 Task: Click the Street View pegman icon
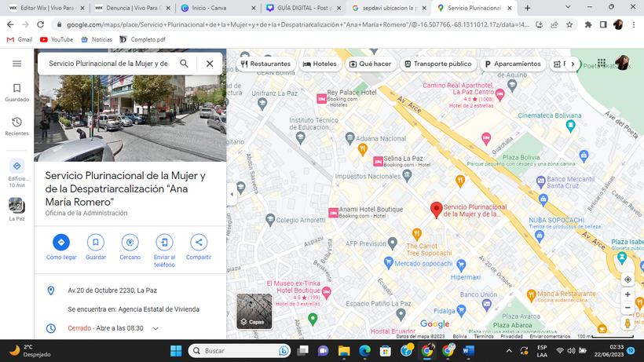628,323
